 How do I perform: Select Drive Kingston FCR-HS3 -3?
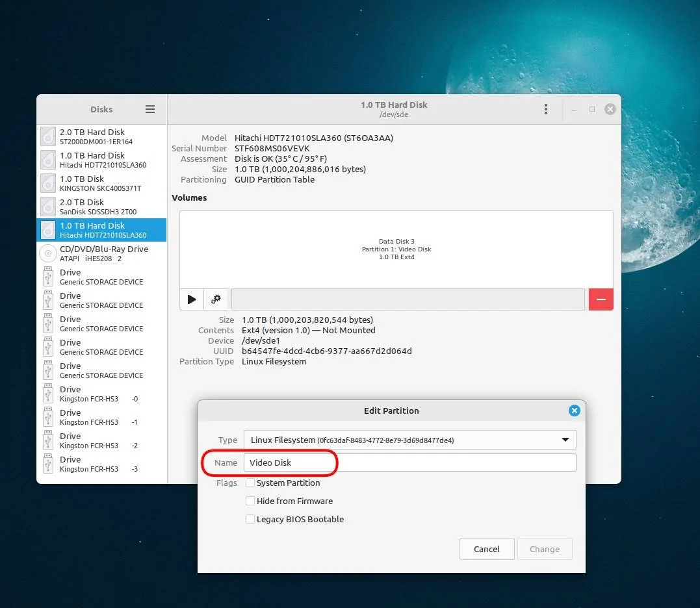(101, 464)
